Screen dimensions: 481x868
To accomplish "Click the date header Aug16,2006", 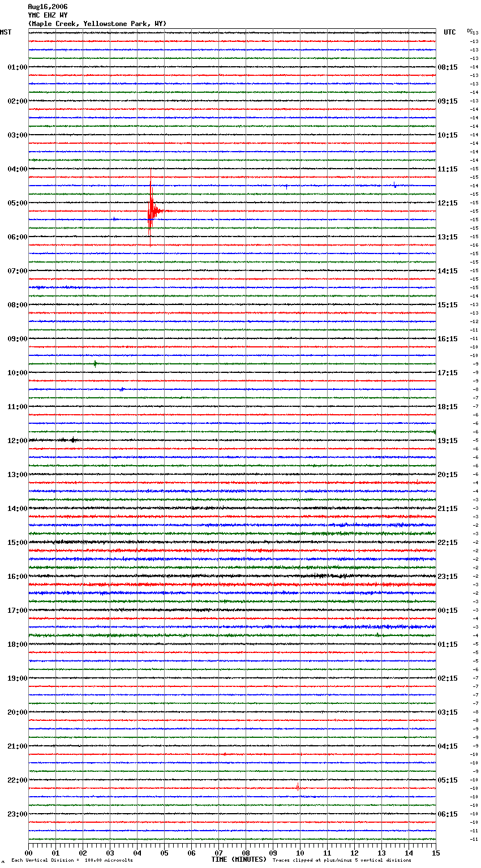I will pos(48,7).
